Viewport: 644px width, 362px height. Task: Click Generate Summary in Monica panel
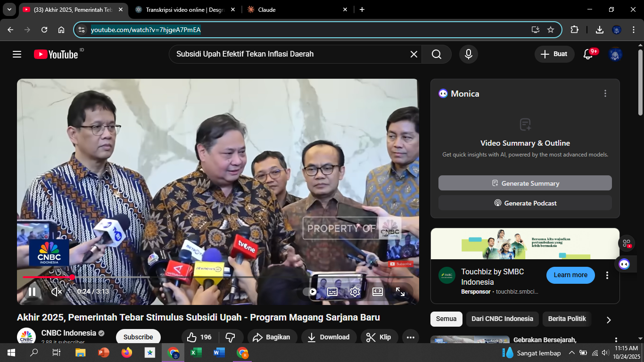click(x=525, y=183)
